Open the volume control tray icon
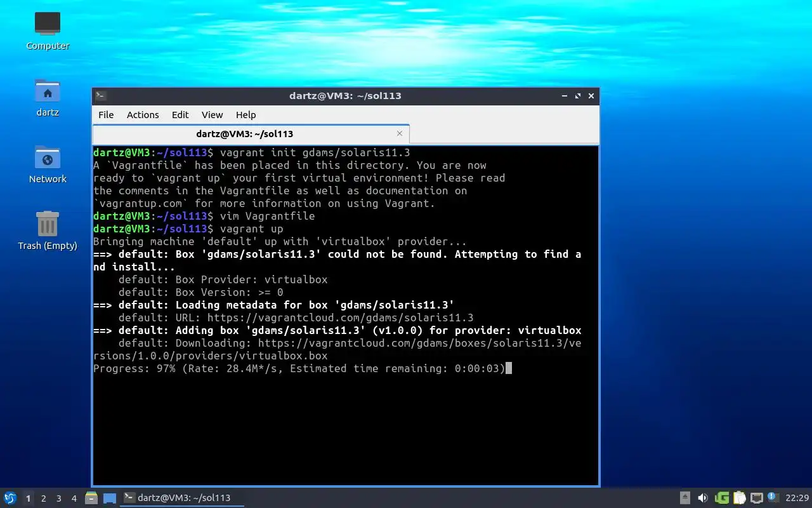 703,498
